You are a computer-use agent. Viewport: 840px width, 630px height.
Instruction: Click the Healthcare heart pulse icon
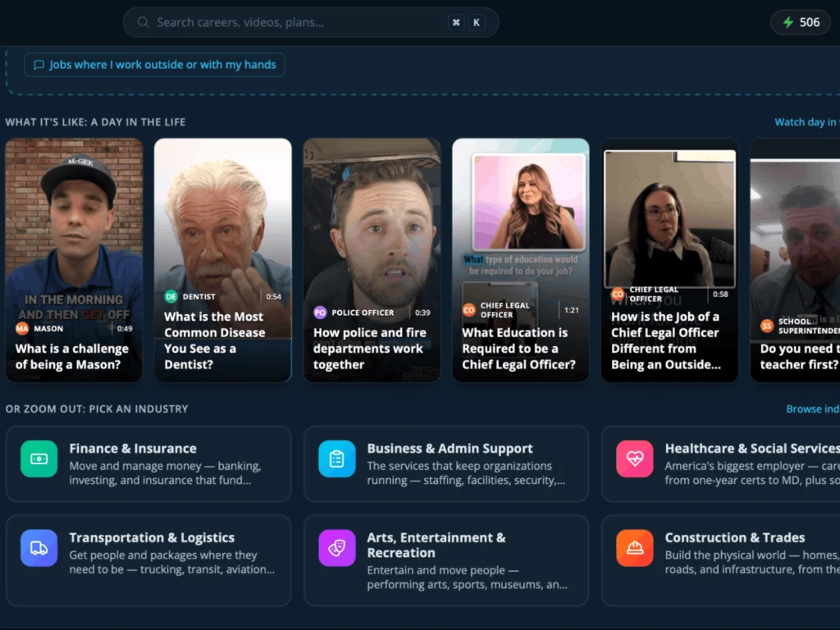[x=635, y=459]
